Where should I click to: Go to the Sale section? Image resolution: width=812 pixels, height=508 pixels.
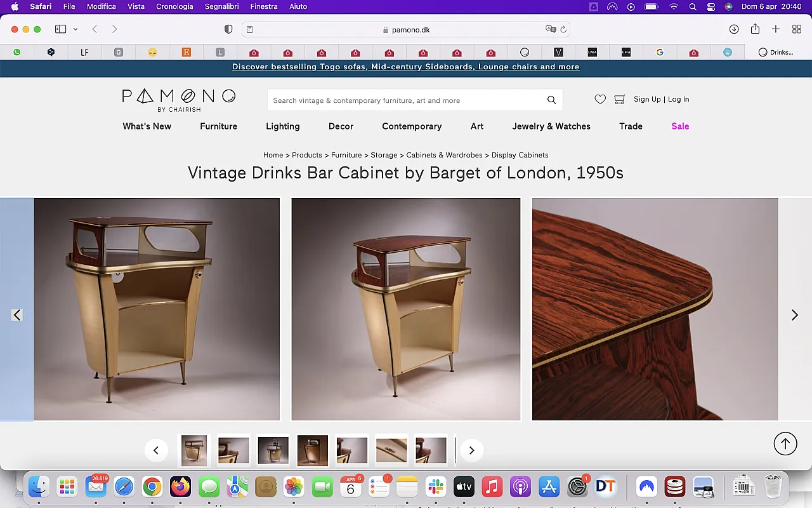[x=680, y=126]
